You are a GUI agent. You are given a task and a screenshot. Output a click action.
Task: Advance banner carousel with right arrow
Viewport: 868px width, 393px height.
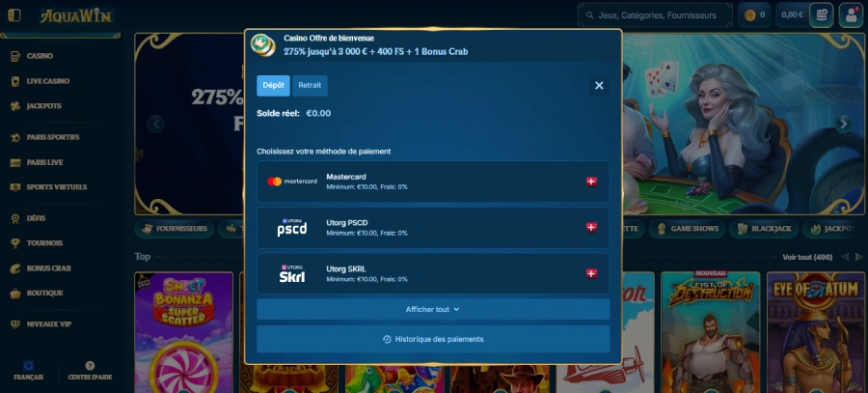[x=843, y=124]
